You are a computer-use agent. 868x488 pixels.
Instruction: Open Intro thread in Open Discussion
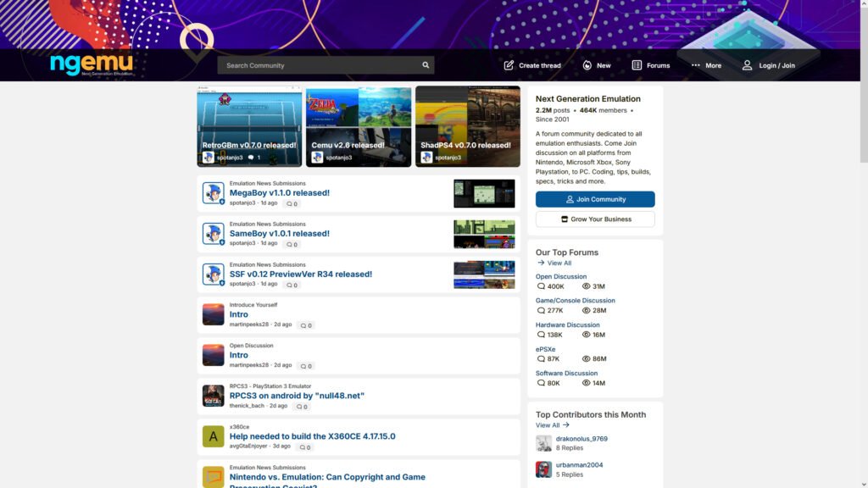pos(238,355)
